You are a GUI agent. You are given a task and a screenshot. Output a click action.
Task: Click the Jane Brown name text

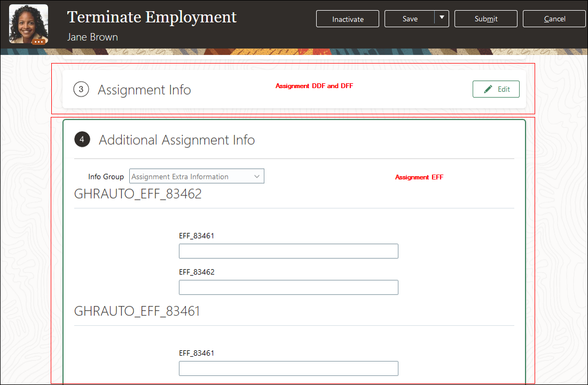pyautogui.click(x=92, y=37)
